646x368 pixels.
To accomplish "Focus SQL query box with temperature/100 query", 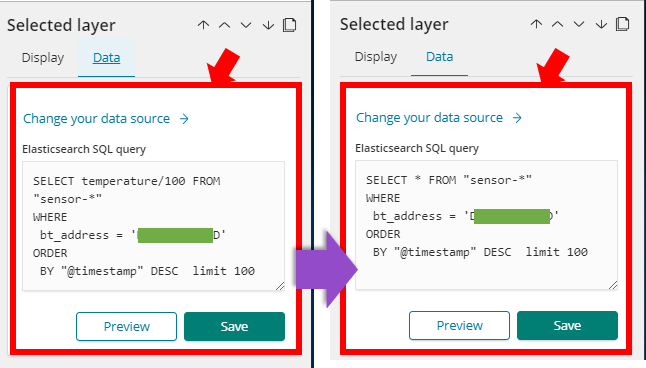I will [x=153, y=226].
